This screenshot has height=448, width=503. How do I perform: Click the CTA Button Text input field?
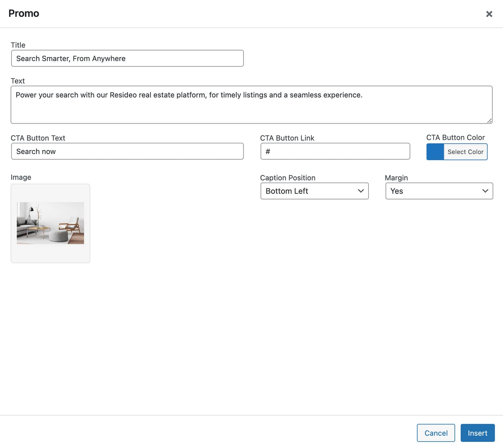pos(127,151)
